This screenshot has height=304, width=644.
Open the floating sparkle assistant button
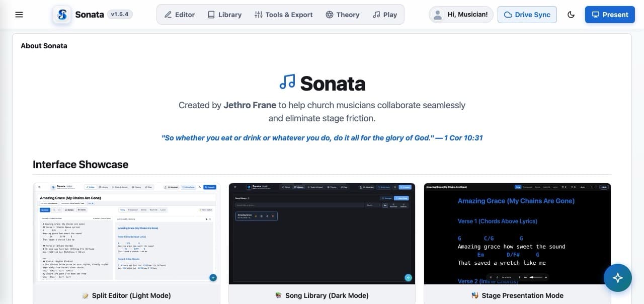pos(618,278)
